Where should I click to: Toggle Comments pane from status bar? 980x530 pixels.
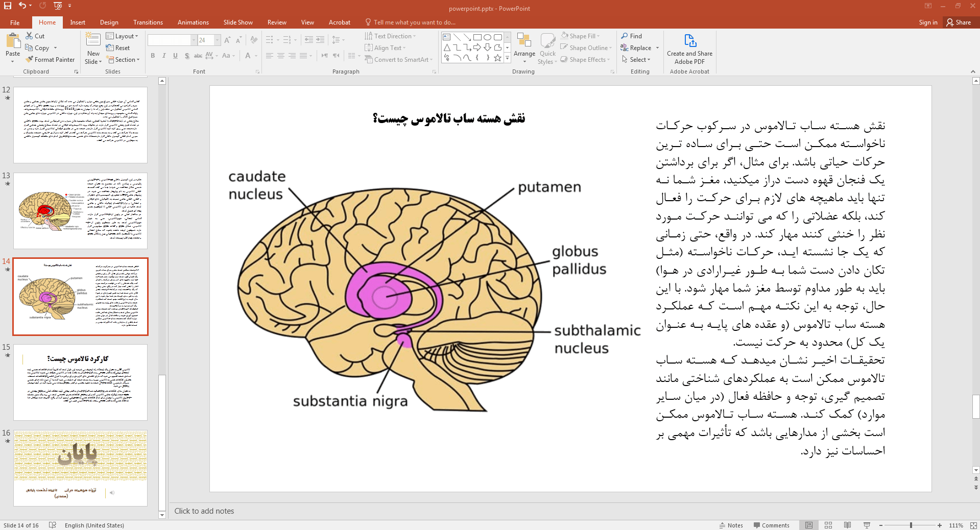771,525
